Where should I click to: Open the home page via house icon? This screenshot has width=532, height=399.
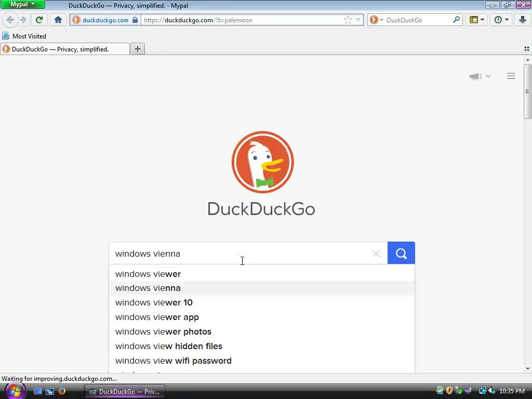(x=58, y=20)
